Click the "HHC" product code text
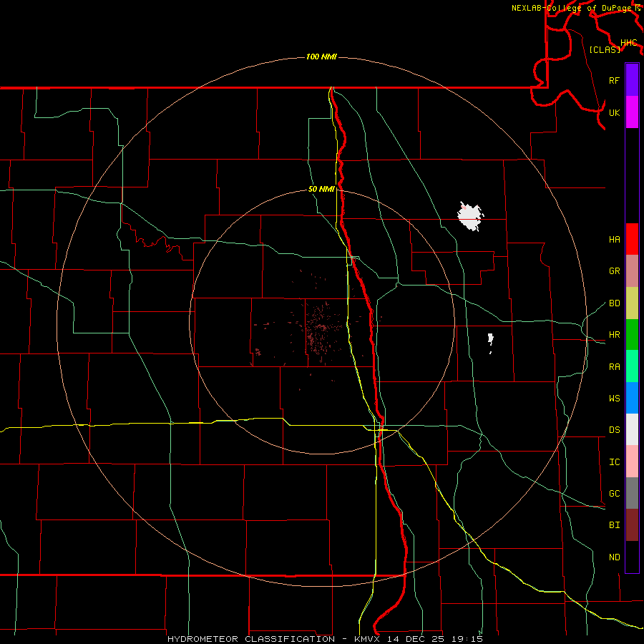 (x=628, y=42)
